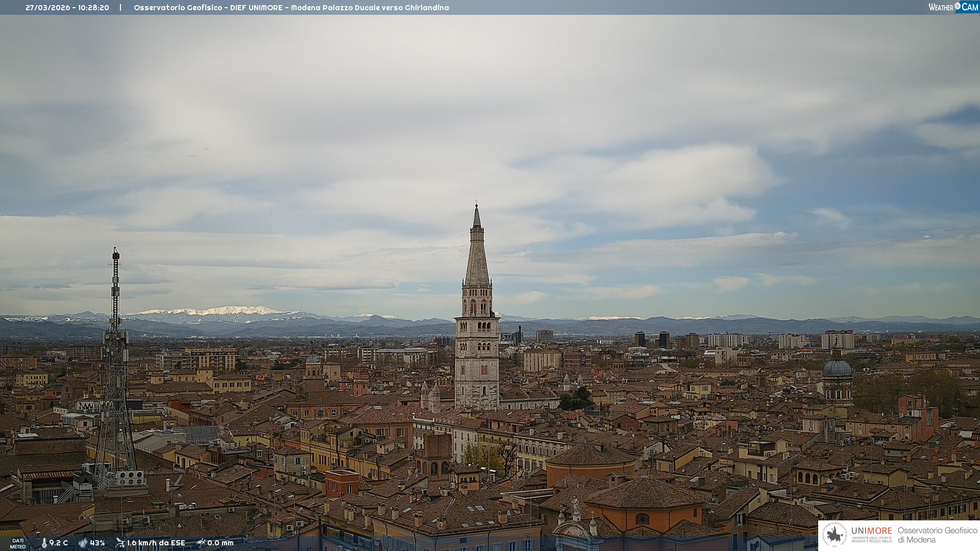Click the WeatherCam logo
980x551 pixels.
point(953,7)
